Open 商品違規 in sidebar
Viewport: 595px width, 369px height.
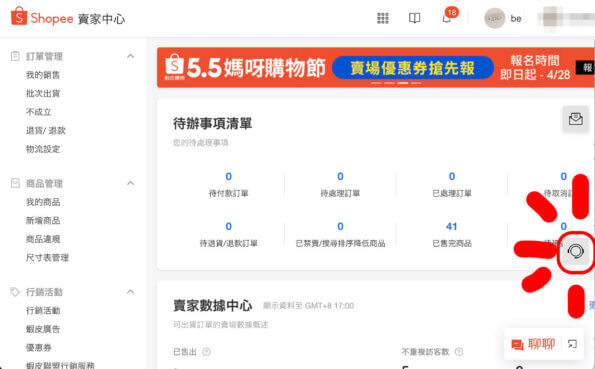point(43,239)
